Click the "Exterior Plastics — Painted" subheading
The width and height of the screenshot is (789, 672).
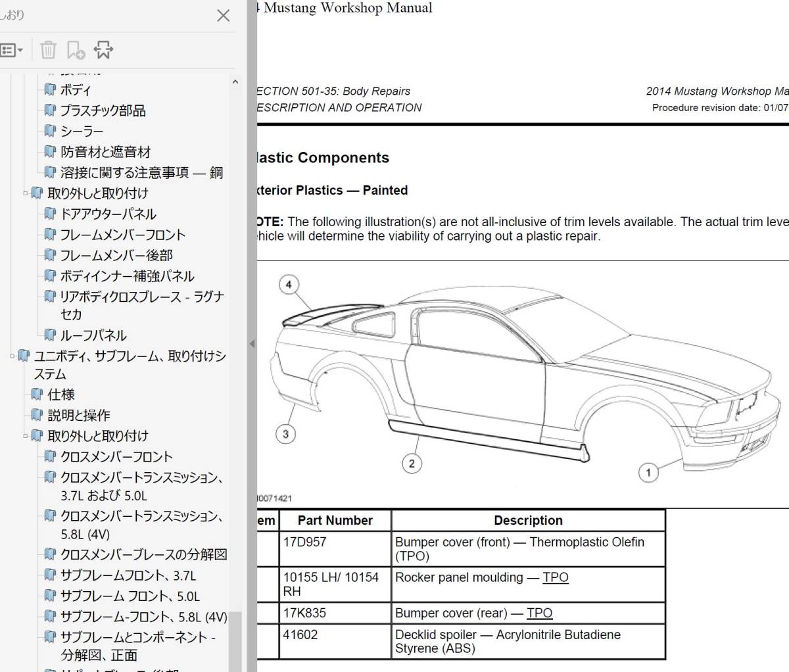pyautogui.click(x=332, y=190)
